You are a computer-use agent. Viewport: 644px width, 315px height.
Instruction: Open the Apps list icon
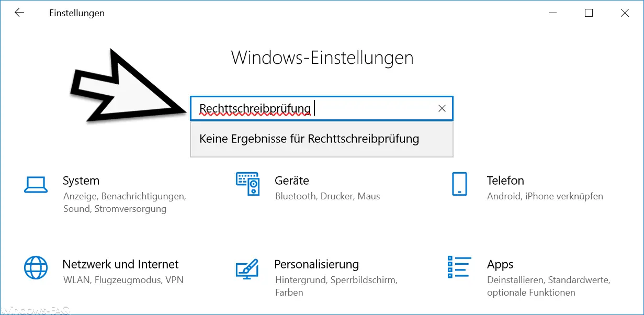[459, 267]
